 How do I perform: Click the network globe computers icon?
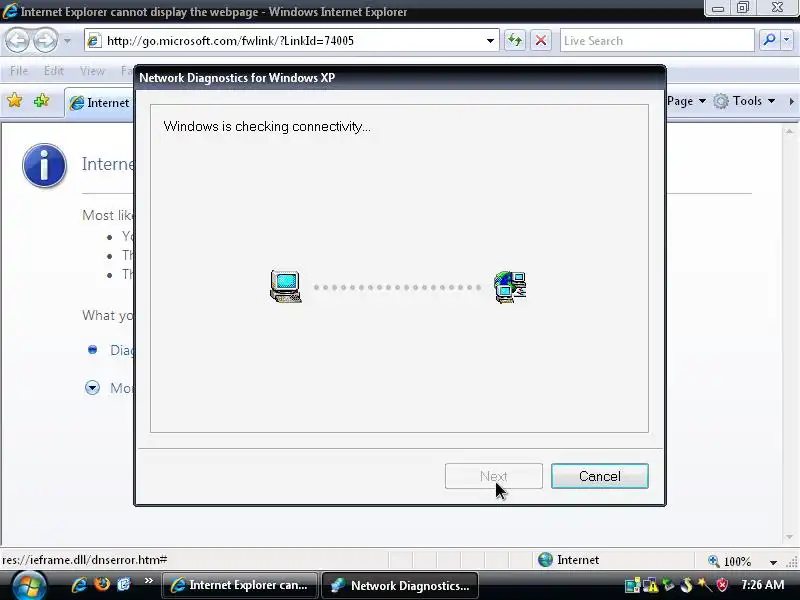510,287
